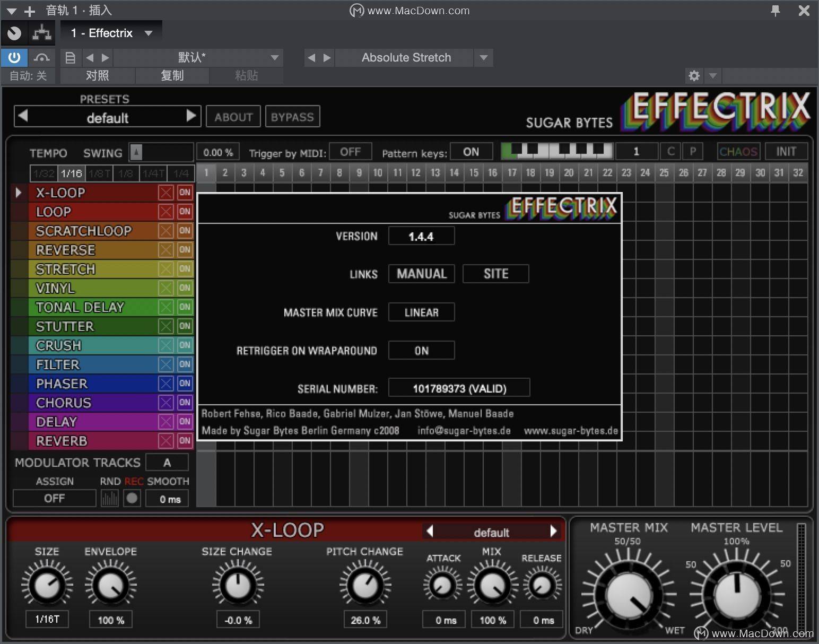Clear the STUTTER track with X icon

coord(166,326)
